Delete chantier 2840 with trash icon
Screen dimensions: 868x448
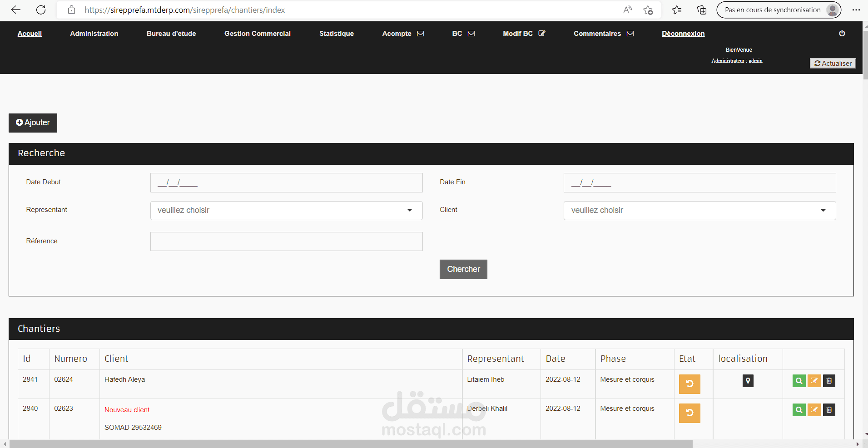pos(829,410)
